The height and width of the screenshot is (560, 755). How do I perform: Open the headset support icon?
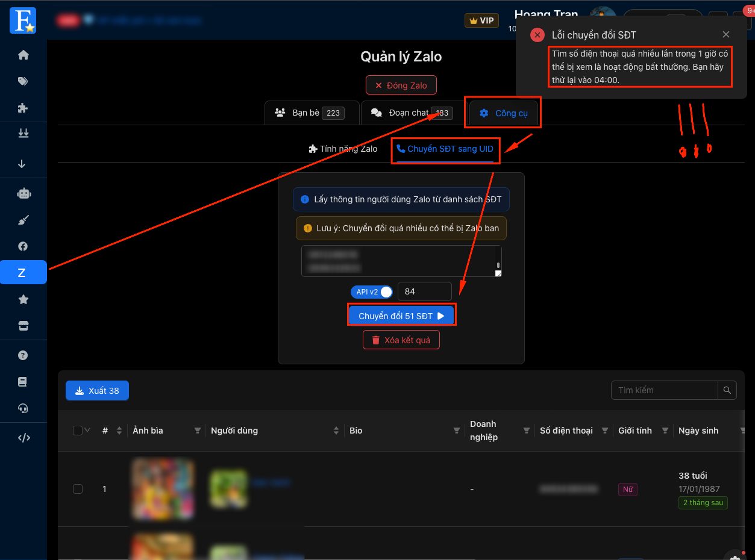pos(23,408)
